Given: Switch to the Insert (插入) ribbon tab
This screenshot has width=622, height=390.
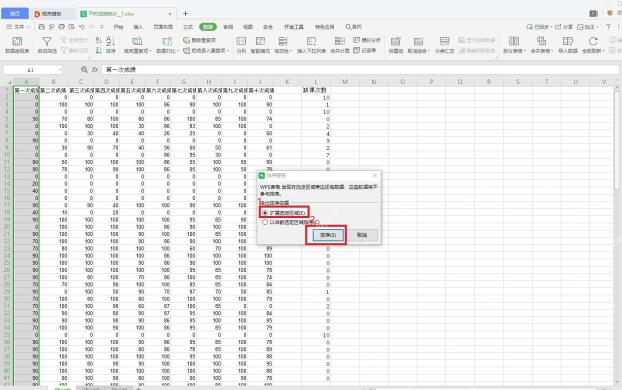Looking at the screenshot, I should click(138, 27).
